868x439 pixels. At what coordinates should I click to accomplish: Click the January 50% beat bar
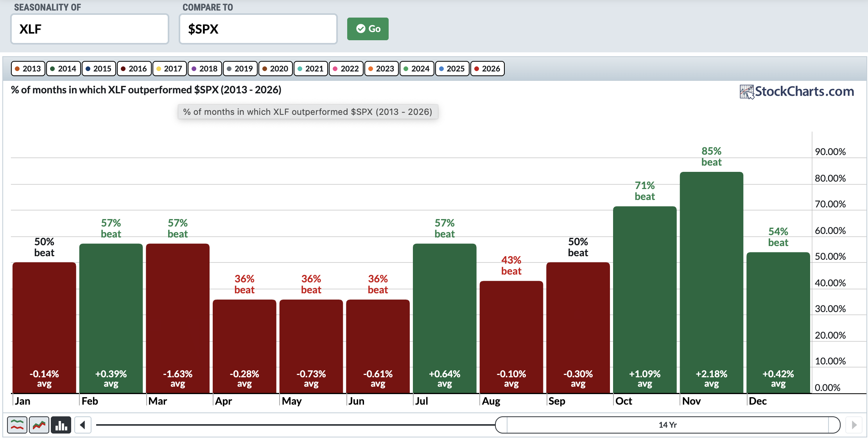44,328
